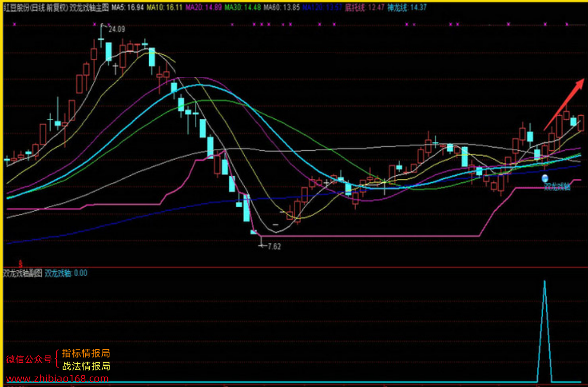Select the MA120: 13.57 indicator label

pyautogui.click(x=322, y=7)
